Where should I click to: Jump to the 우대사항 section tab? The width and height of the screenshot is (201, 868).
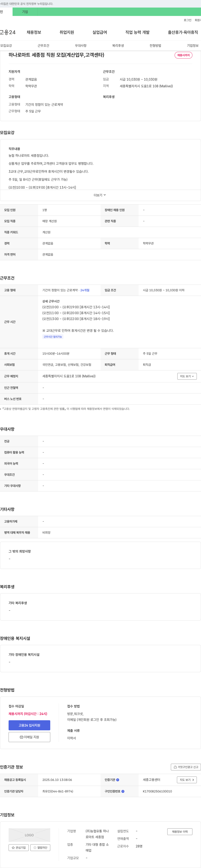(x=81, y=46)
